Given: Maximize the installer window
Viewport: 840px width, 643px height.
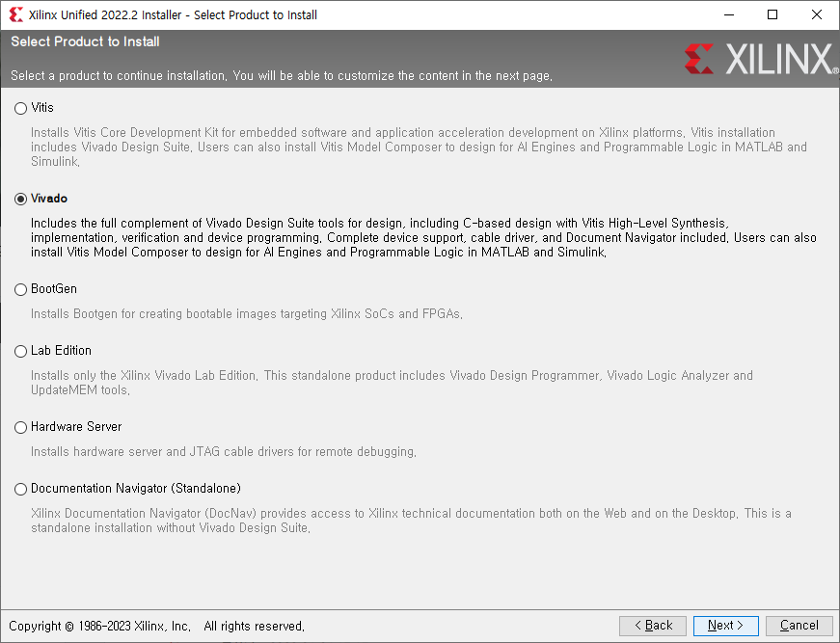Looking at the screenshot, I should [772, 14].
